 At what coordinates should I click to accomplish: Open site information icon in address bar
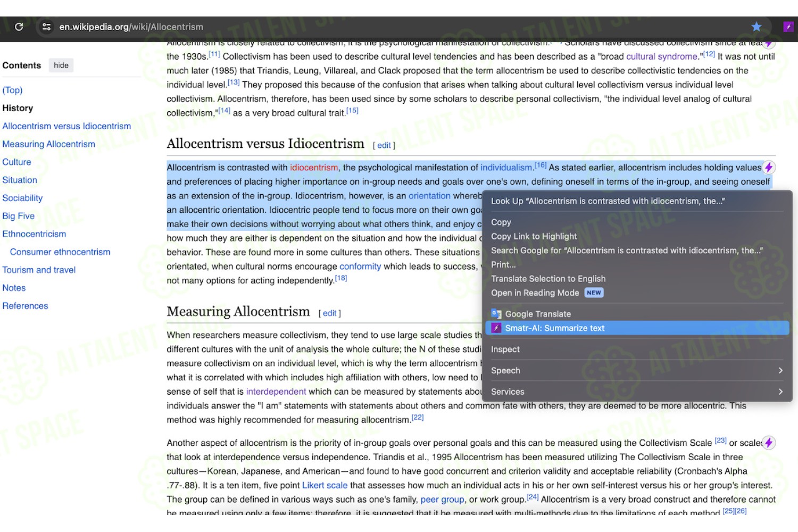(46, 27)
